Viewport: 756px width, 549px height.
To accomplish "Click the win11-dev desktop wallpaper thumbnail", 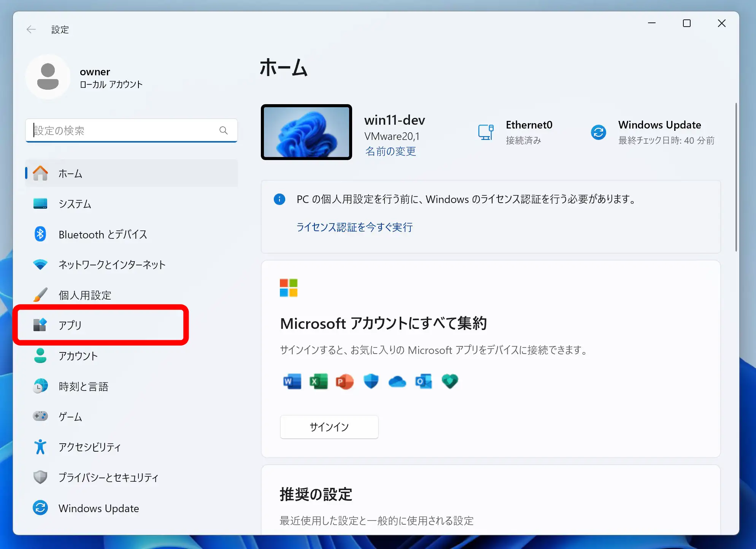I will pos(307,132).
